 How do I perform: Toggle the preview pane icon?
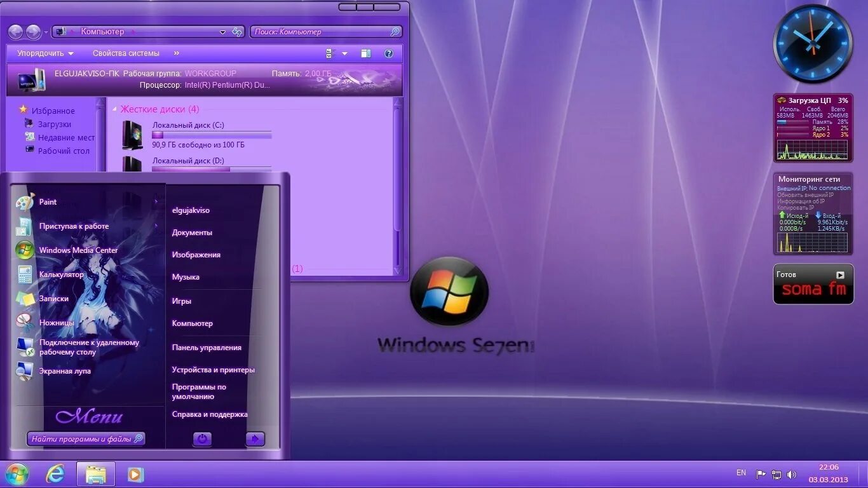click(365, 53)
